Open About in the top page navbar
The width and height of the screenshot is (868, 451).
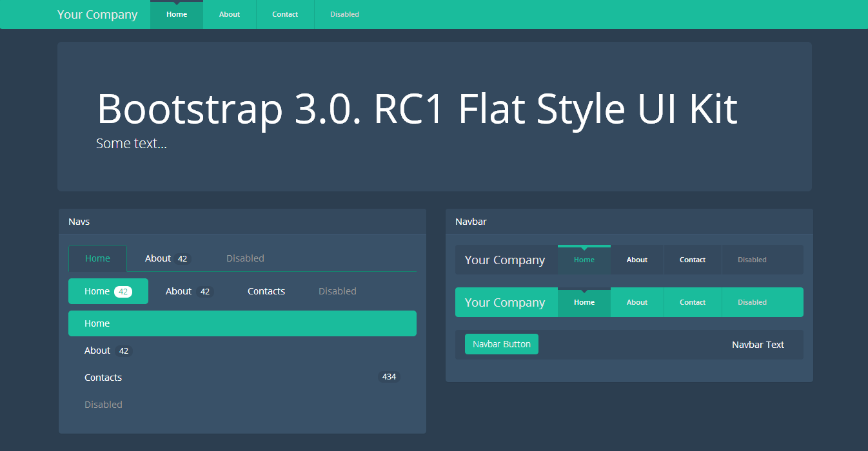[230, 15]
